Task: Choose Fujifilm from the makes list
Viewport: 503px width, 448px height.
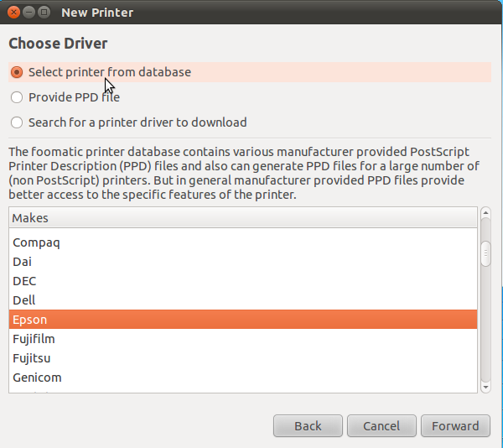Action: click(x=34, y=339)
